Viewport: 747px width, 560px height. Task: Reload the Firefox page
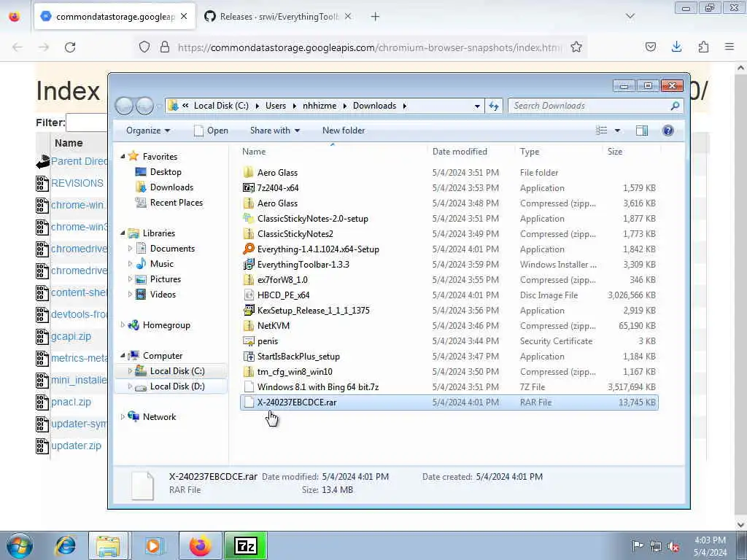[70, 47]
